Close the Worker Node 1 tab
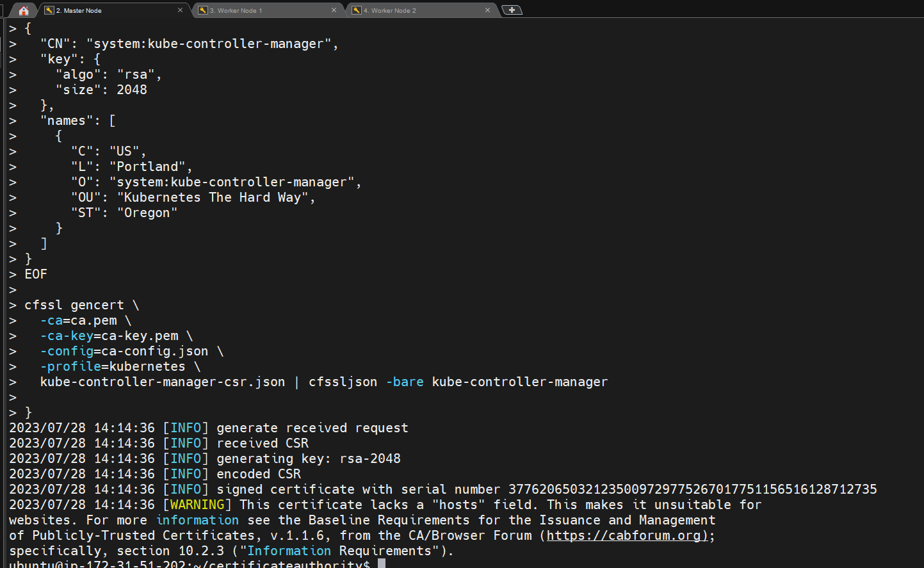Image resolution: width=924 pixels, height=568 pixels. pyautogui.click(x=334, y=10)
